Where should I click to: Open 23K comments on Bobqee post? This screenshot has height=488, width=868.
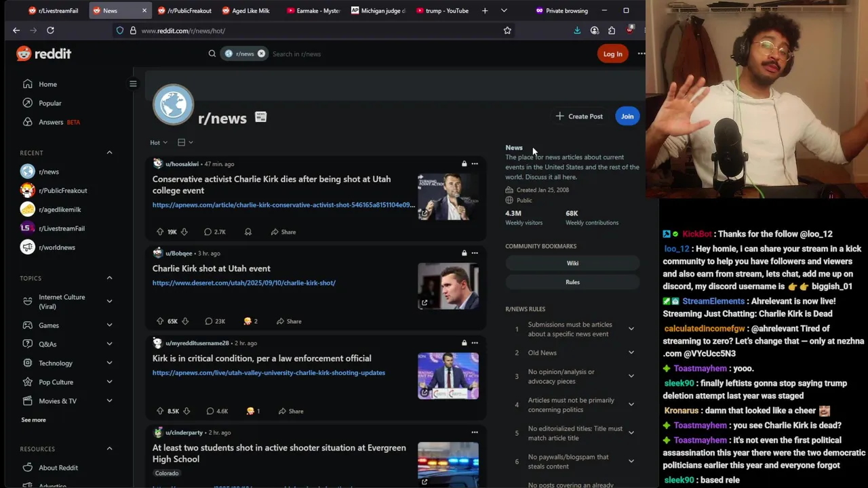click(x=215, y=321)
